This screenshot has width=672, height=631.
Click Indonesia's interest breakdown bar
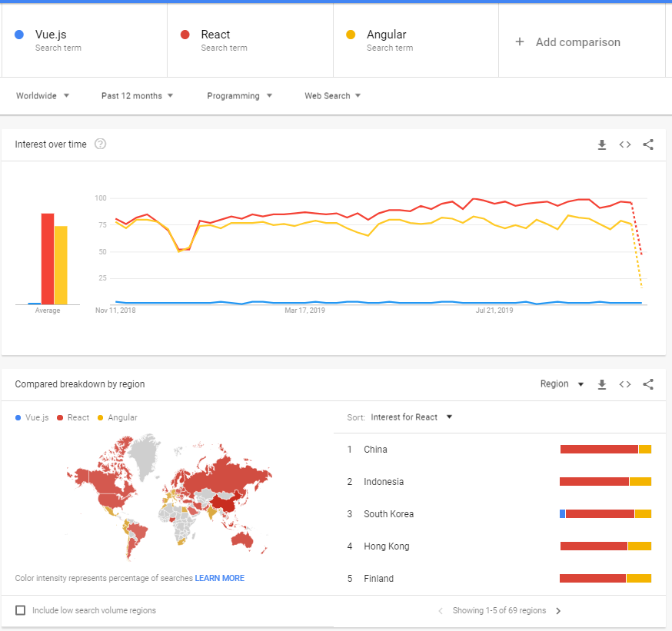(x=606, y=481)
